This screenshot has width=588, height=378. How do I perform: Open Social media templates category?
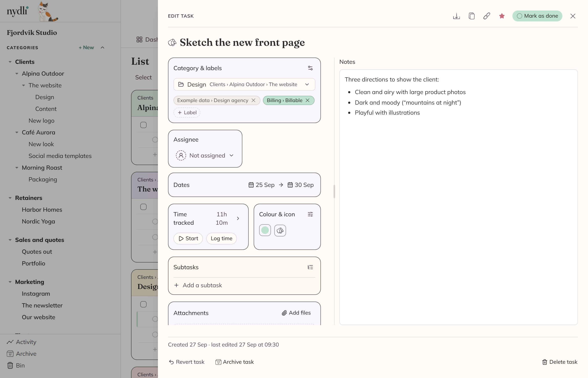60,156
